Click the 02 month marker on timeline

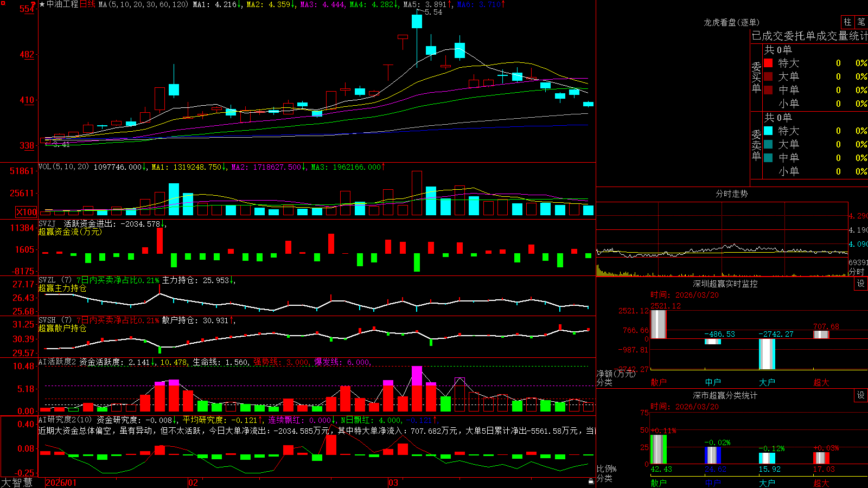tap(193, 483)
